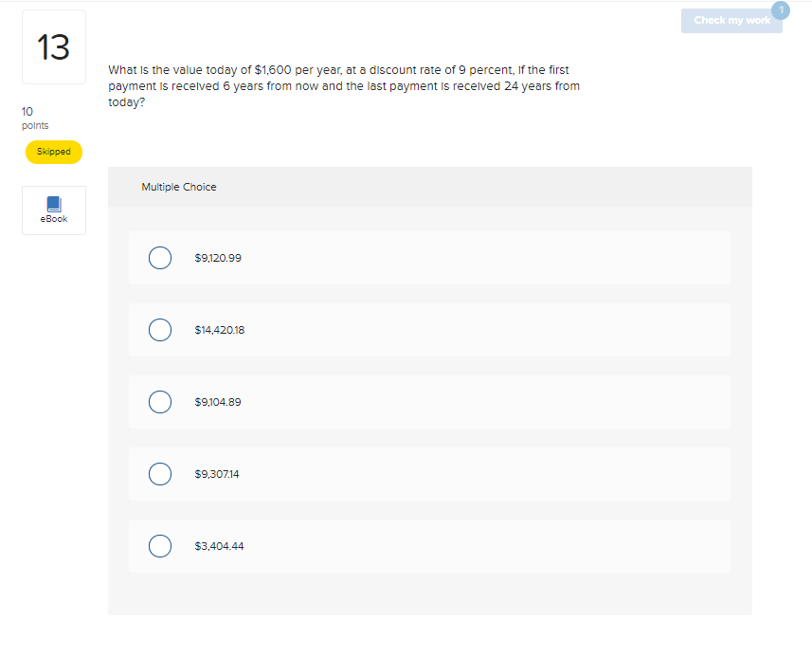Click the eBook label text
The height and width of the screenshot is (657, 812).
click(x=53, y=218)
